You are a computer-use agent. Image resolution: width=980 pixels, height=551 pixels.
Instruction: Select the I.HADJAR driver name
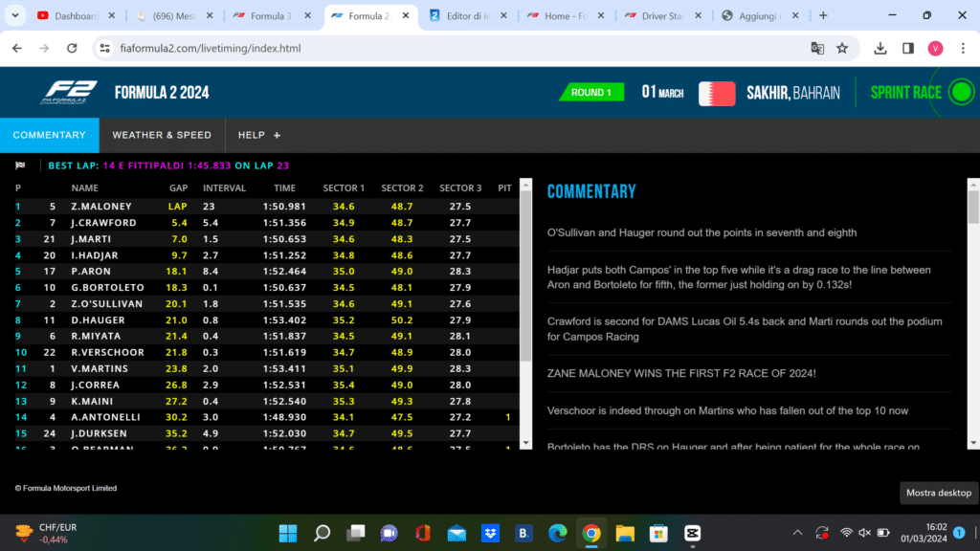point(95,254)
